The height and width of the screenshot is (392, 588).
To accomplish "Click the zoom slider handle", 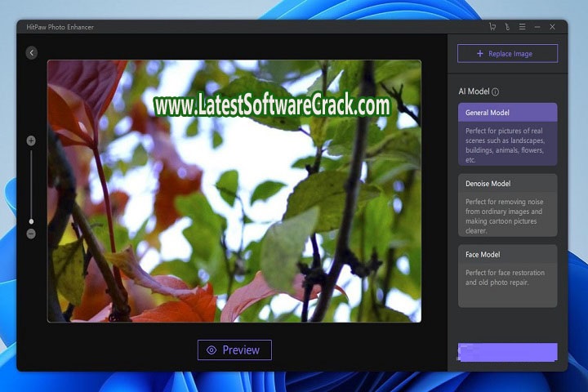I will tap(31, 221).
